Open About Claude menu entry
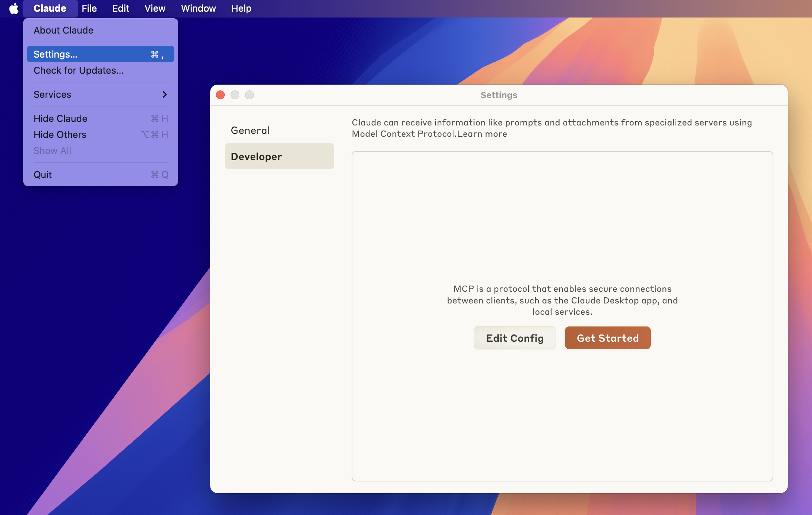 click(63, 30)
